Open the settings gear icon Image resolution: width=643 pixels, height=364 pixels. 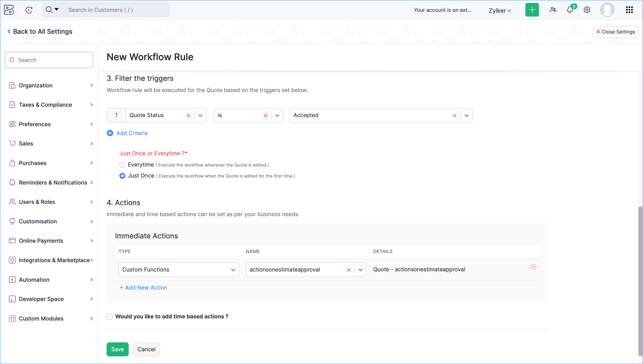587,10
